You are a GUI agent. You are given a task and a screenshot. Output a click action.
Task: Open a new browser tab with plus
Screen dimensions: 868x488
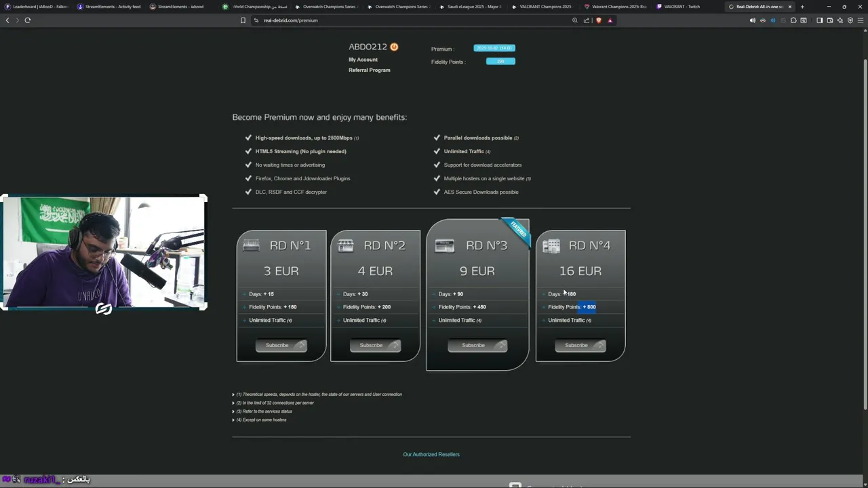pyautogui.click(x=802, y=7)
